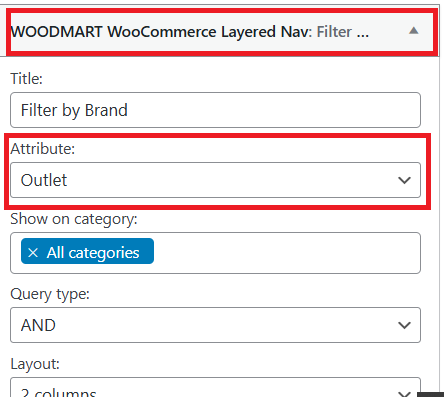Open the Attribute dropdown showing Outlet
The height and width of the screenshot is (397, 444).
(x=215, y=180)
